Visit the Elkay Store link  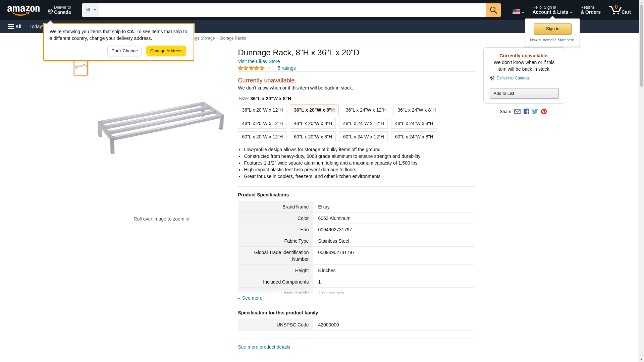click(x=259, y=61)
